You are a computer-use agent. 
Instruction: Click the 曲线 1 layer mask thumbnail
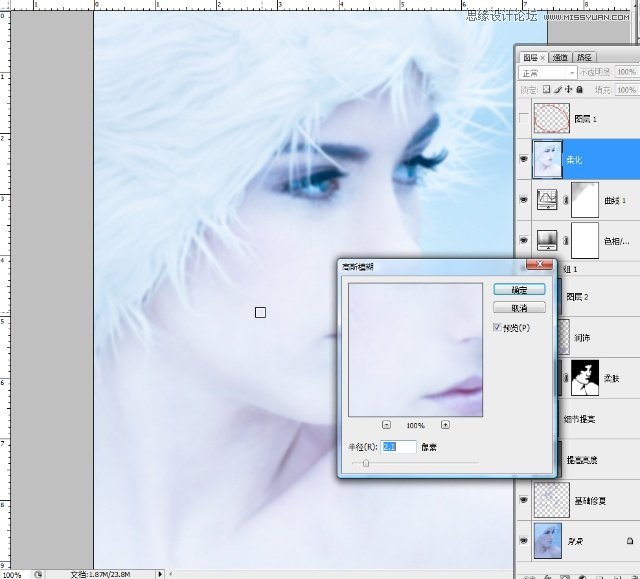[x=585, y=200]
